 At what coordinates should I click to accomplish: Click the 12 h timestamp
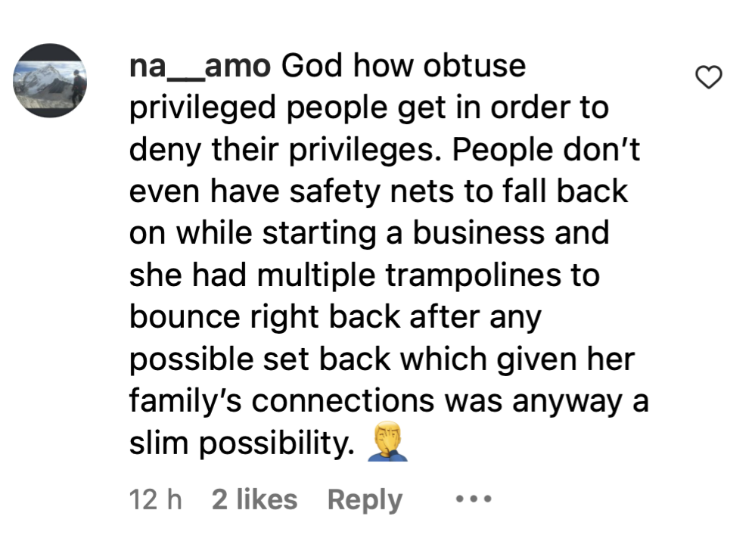point(156,500)
